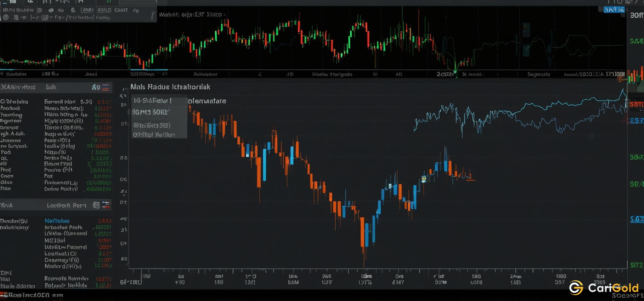Click the 'MGM3 BOBX' row in the chart legend box
Image resolution: width=644 pixels, height=301 pixels.
coord(159,112)
